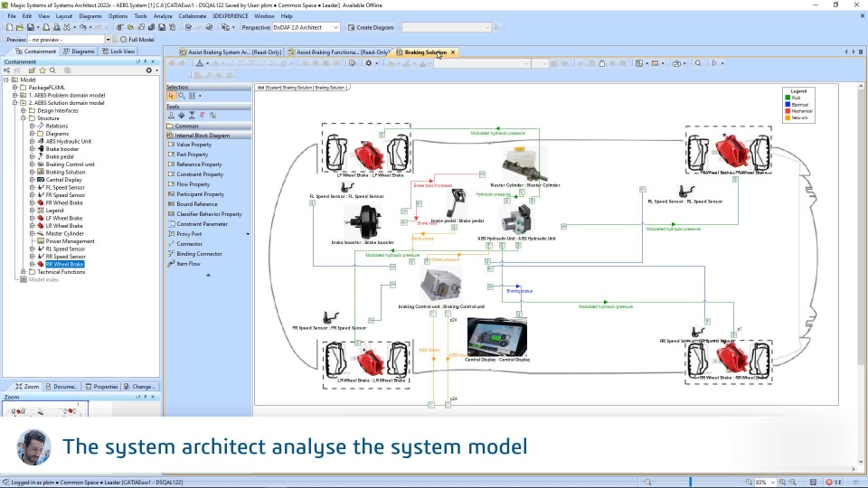The width and height of the screenshot is (868, 488).
Task: Select the Item Flow palette tool
Action: point(188,264)
